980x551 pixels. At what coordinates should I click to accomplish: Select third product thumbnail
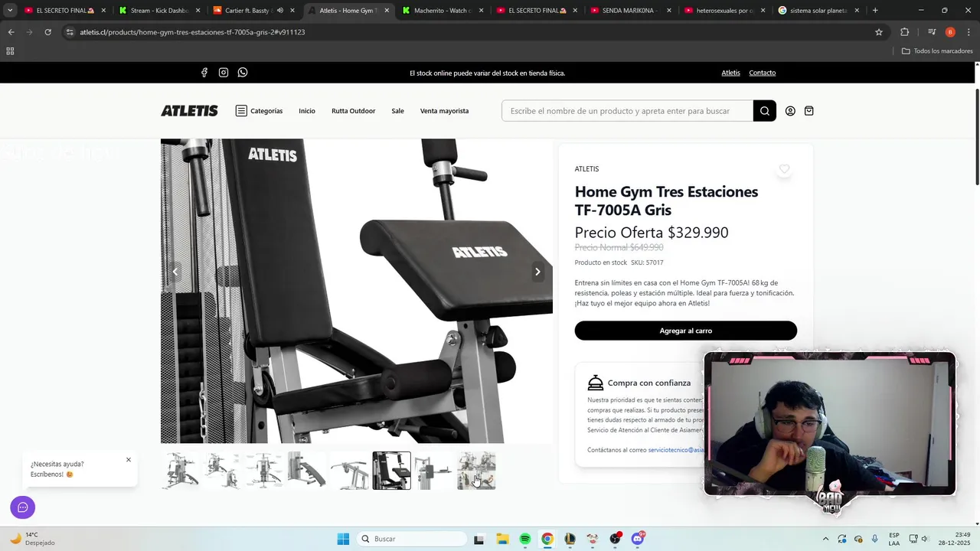pos(265,471)
